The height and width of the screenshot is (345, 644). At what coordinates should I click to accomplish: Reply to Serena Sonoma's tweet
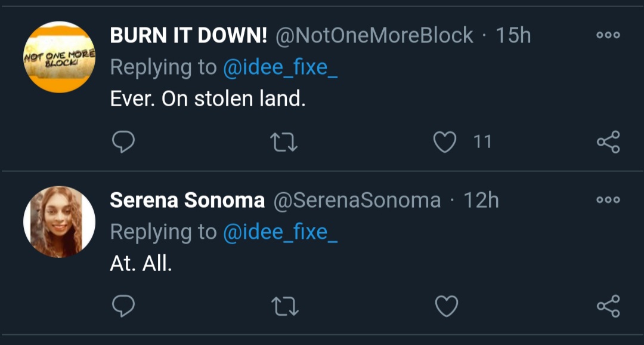click(123, 306)
